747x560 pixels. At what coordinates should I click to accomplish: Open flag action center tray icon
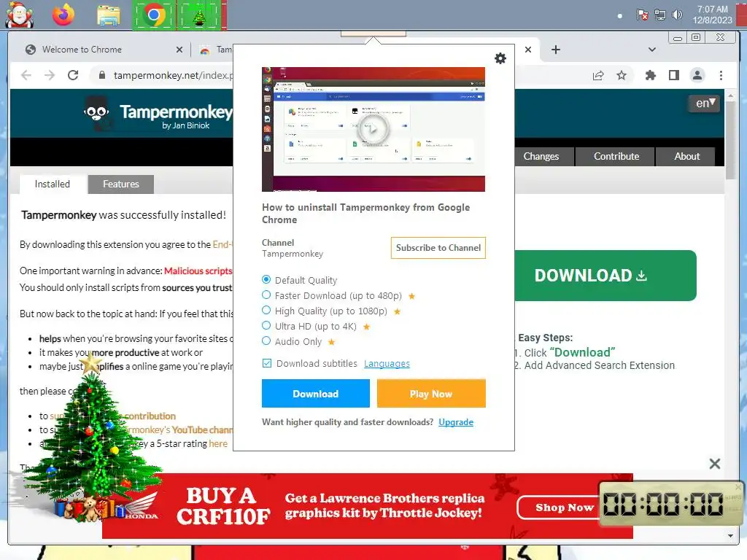[x=642, y=15]
